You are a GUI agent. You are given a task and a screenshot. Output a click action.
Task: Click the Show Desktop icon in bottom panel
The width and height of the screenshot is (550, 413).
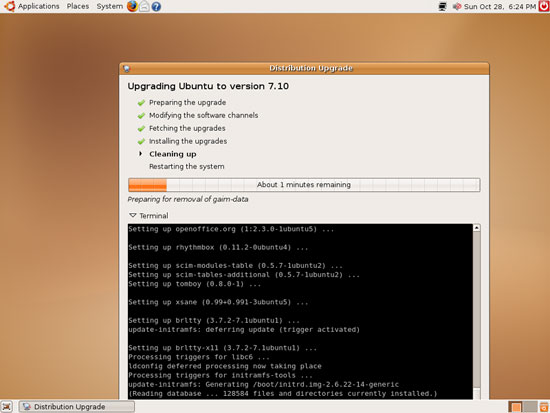7,406
